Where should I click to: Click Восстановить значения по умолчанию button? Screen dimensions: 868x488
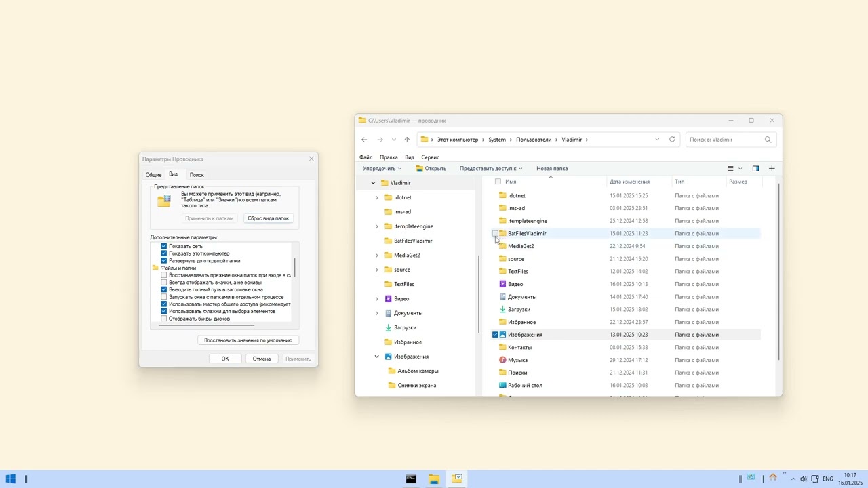[x=248, y=340]
